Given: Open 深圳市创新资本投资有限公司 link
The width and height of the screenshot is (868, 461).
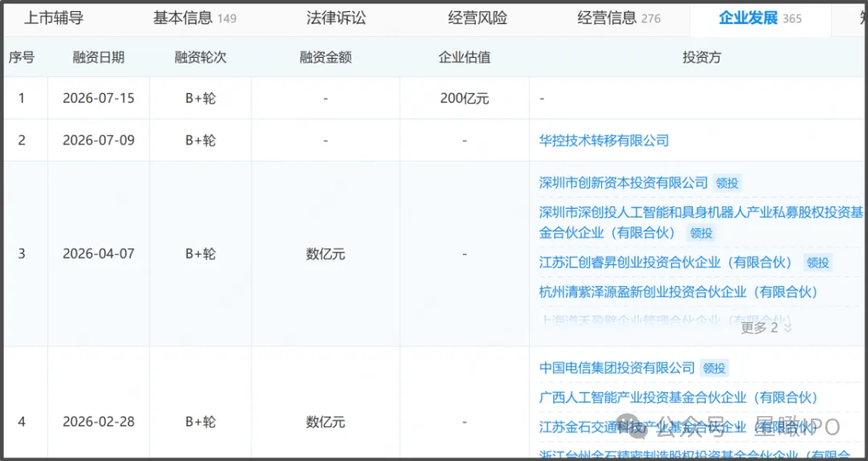Looking at the screenshot, I should pyautogui.click(x=624, y=182).
